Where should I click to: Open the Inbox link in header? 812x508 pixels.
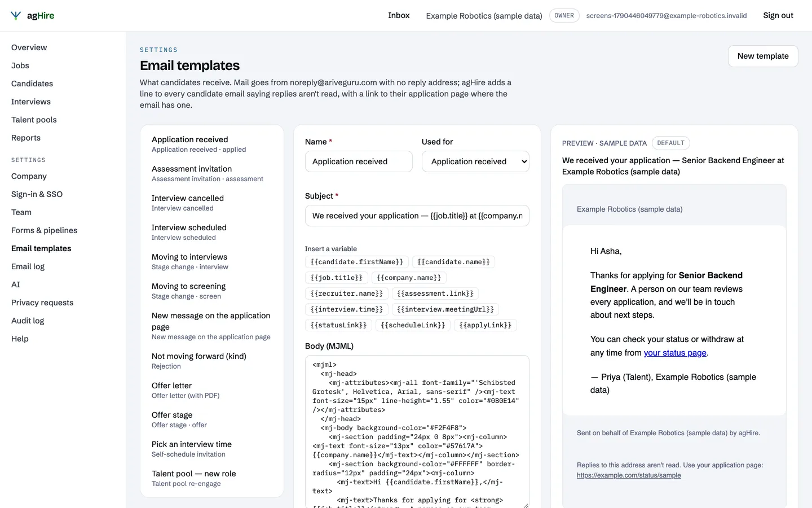pyautogui.click(x=399, y=15)
